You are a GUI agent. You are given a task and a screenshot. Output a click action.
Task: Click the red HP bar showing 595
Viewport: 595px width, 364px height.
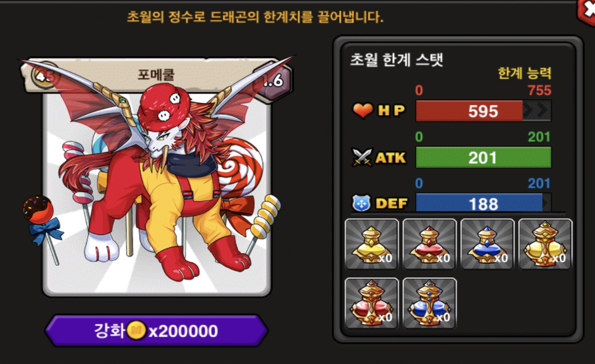click(483, 111)
